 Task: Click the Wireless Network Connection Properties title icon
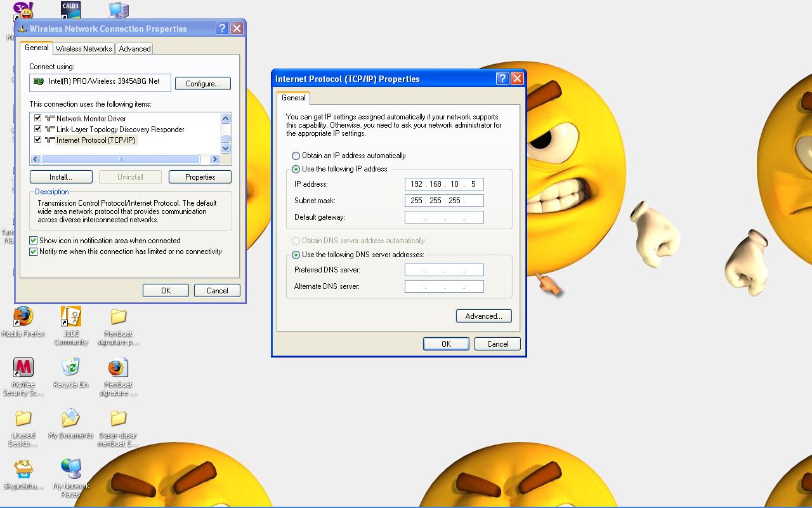coord(23,29)
